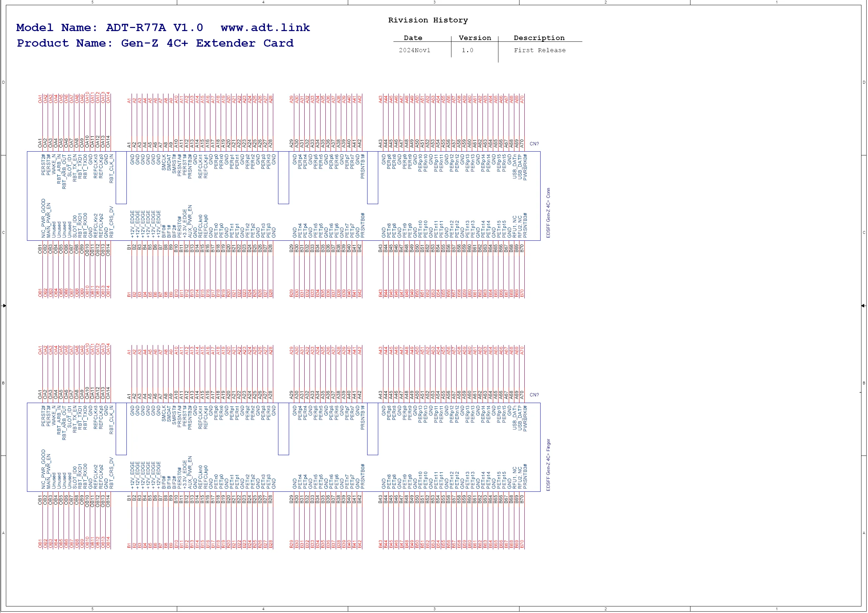This screenshot has height=613, width=868.
Task: Select the Product Name Gen-Z 4C+ Extender Card text
Action: (155, 43)
